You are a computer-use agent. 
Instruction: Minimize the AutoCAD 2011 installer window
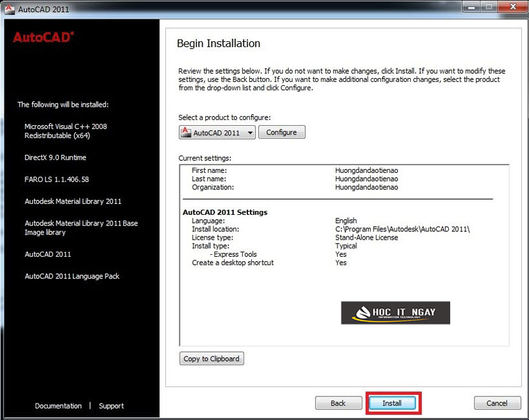(471, 7)
